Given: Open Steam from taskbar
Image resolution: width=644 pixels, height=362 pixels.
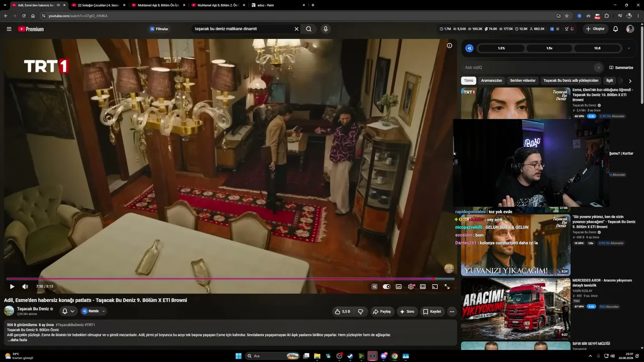Looking at the screenshot, I should coord(350,356).
